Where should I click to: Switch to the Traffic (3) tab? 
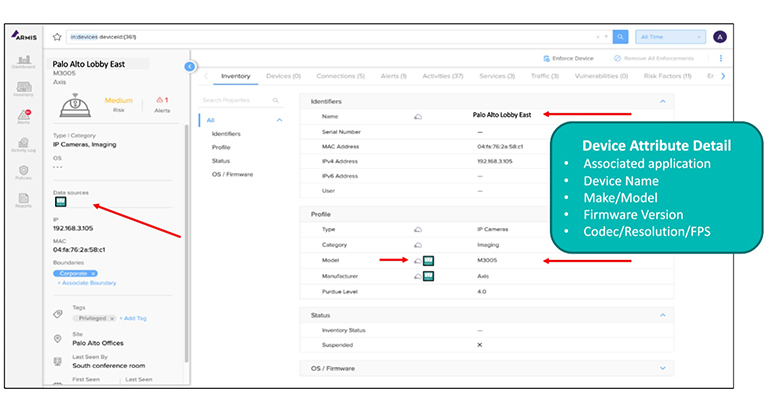(544, 76)
